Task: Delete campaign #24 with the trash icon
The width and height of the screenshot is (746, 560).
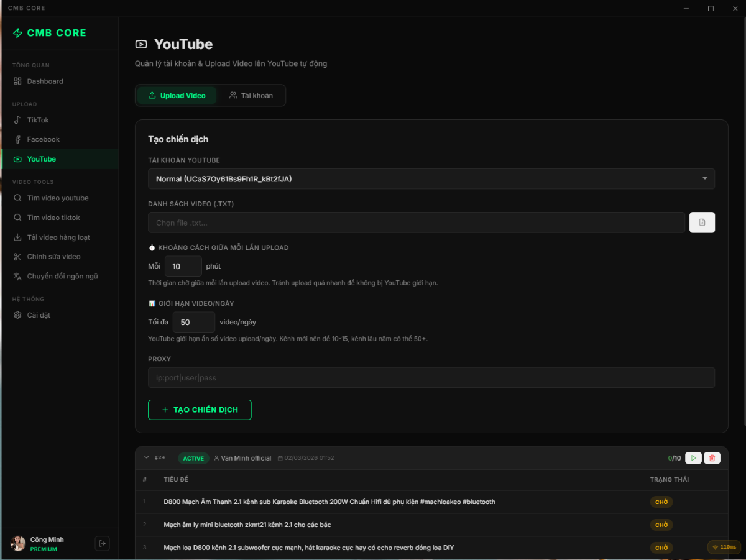Action: pos(712,457)
